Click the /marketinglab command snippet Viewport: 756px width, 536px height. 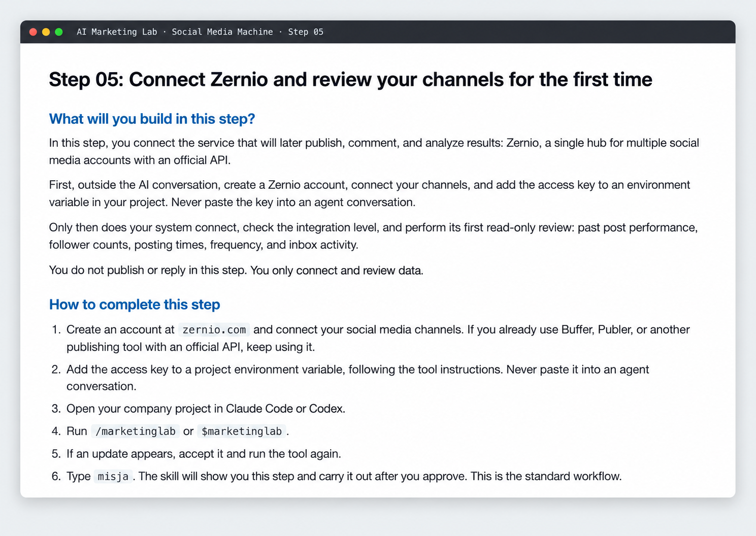[136, 431]
